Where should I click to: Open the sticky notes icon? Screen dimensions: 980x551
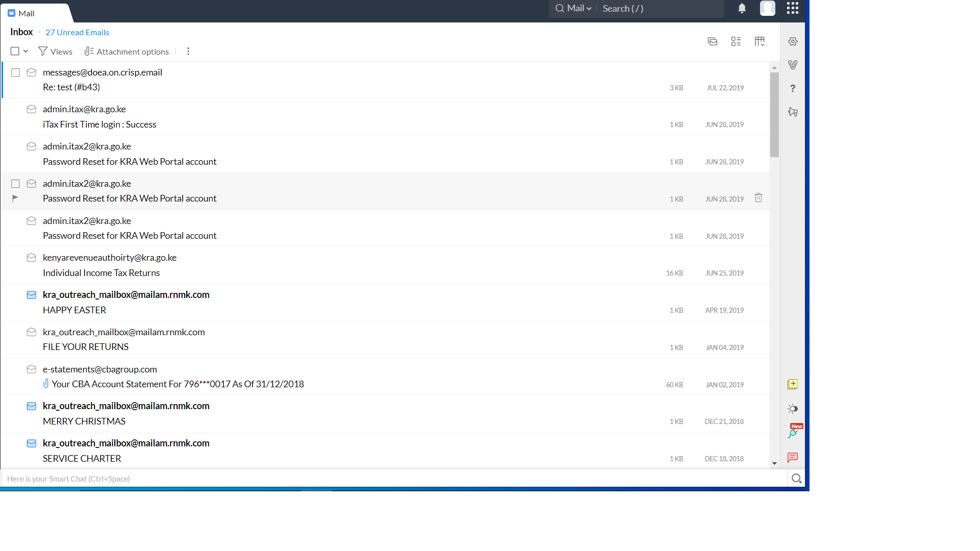[793, 384]
